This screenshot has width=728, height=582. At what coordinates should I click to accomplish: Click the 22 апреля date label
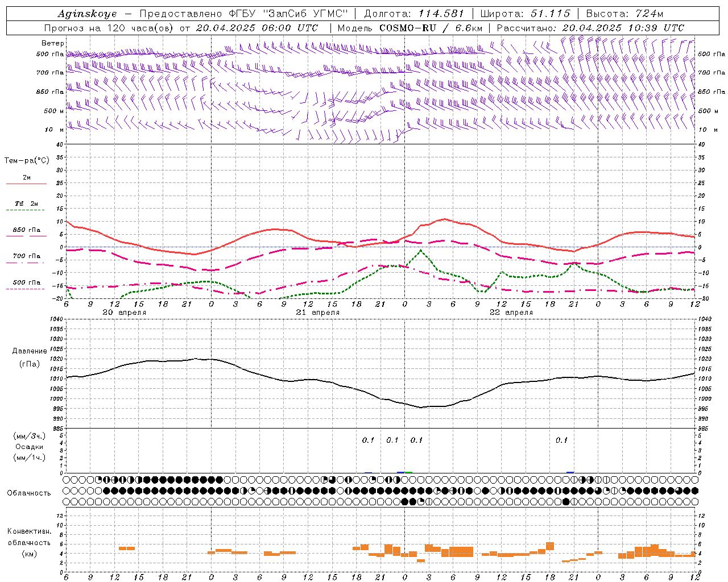point(511,313)
